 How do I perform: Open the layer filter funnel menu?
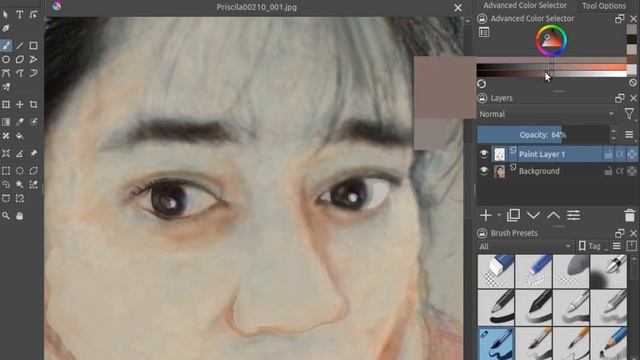click(x=629, y=114)
